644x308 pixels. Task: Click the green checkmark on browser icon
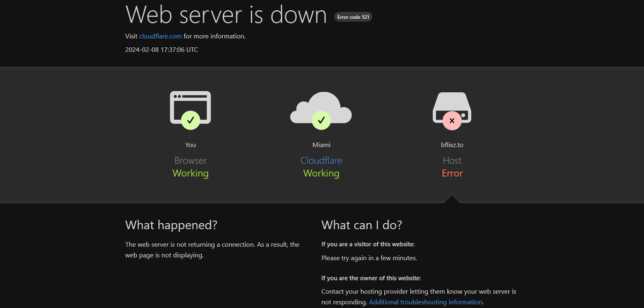[191, 120]
